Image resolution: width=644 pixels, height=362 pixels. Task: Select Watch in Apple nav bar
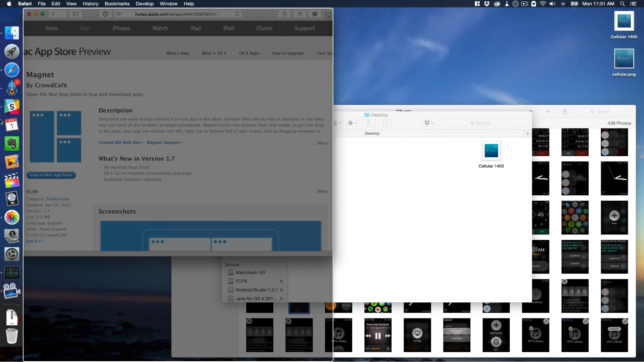pyautogui.click(x=160, y=28)
